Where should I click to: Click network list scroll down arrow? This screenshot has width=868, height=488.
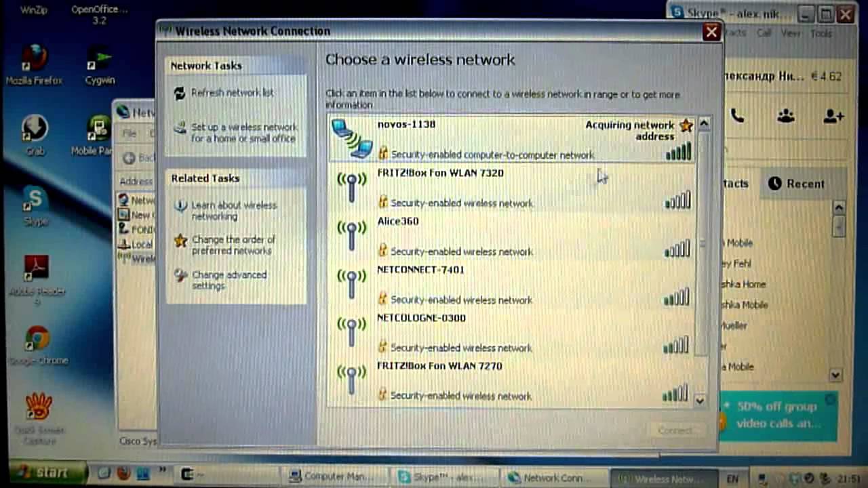click(x=701, y=401)
